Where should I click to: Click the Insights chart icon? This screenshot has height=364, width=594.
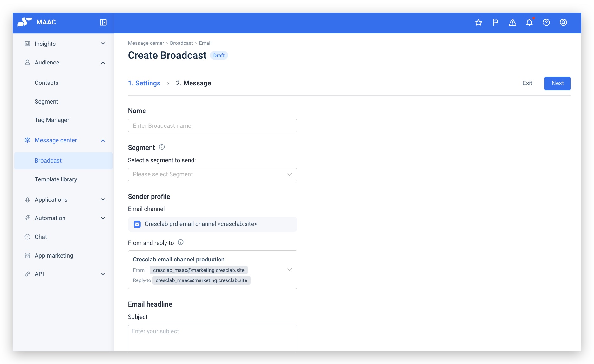[28, 44]
